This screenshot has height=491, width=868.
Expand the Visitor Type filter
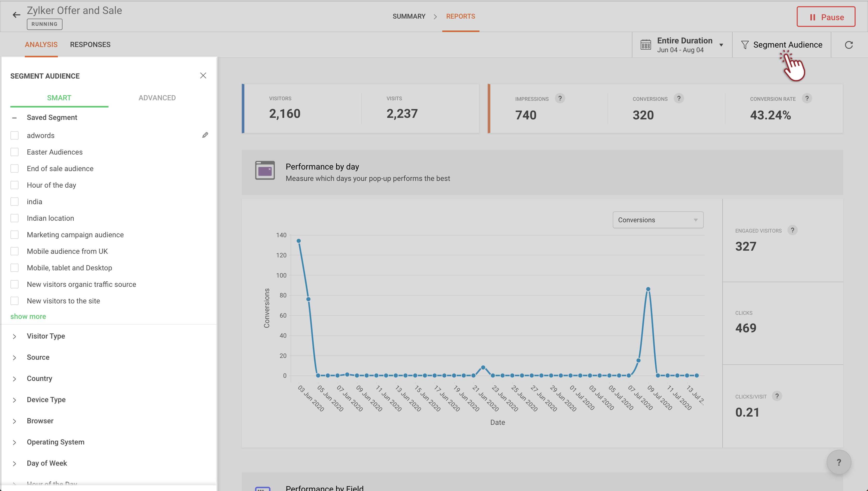point(46,336)
